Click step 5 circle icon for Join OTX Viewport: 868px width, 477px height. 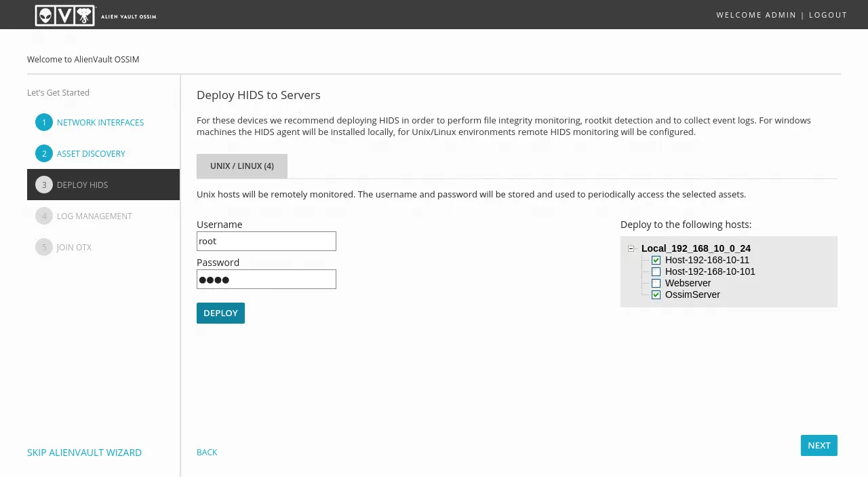44,247
